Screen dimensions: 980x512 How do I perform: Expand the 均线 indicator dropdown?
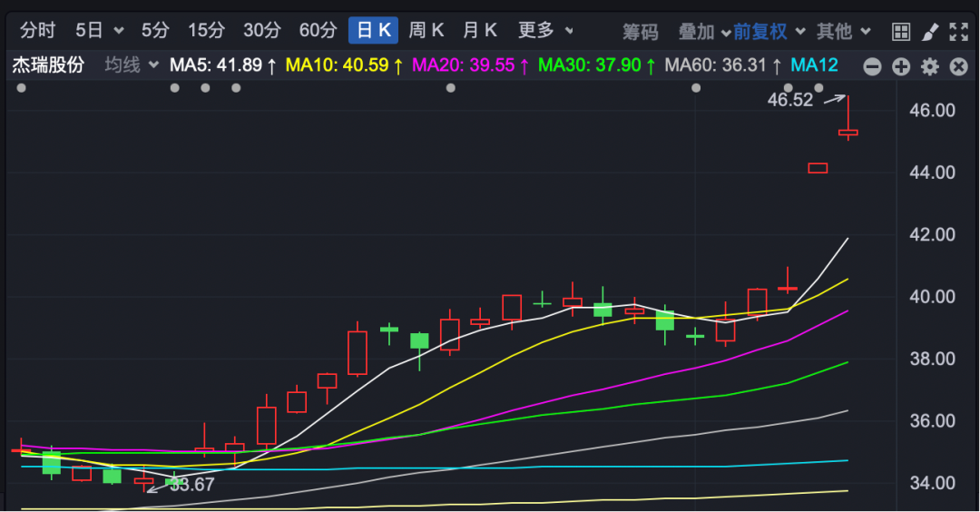coord(132,65)
